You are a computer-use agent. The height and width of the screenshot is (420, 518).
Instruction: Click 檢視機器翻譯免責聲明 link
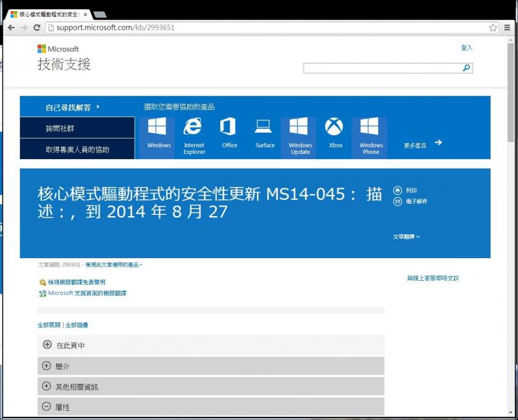(76, 282)
